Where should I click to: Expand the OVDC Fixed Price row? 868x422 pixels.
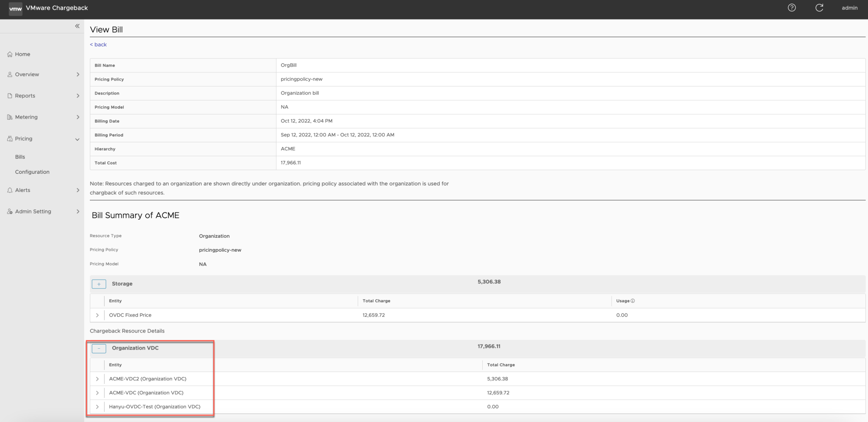coord(97,315)
